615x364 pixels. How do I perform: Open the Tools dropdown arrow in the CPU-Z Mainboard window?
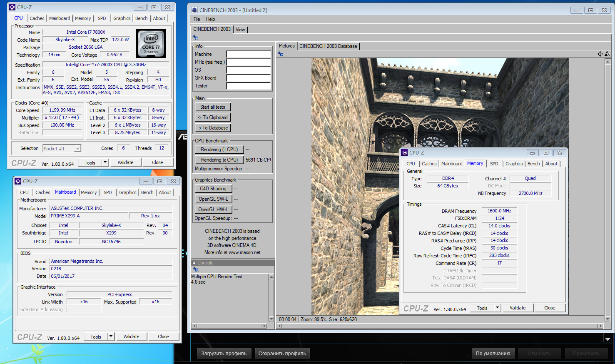click(x=111, y=337)
